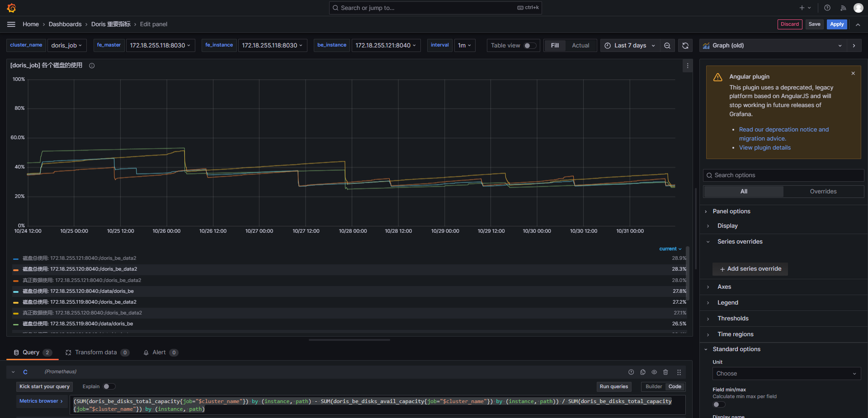Switch the query editor to Code mode
This screenshot has height=418, width=868.
point(675,386)
